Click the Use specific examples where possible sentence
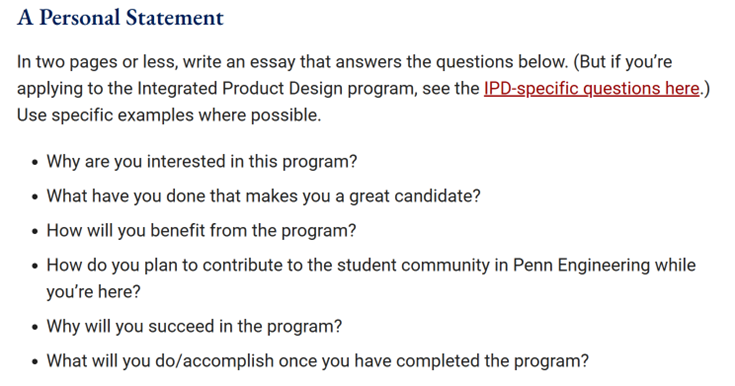 click(x=169, y=115)
